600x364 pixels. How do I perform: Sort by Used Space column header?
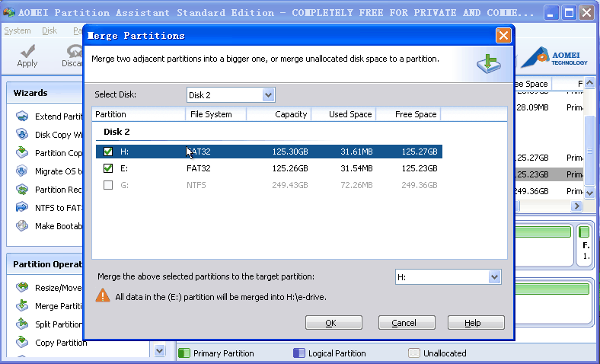click(343, 114)
